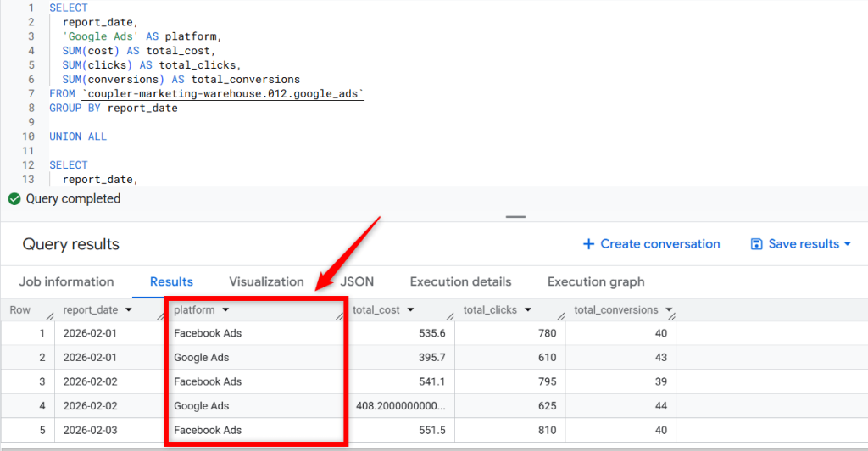Select Google Ads cell in row 2
The height and width of the screenshot is (451, 868).
pos(202,358)
